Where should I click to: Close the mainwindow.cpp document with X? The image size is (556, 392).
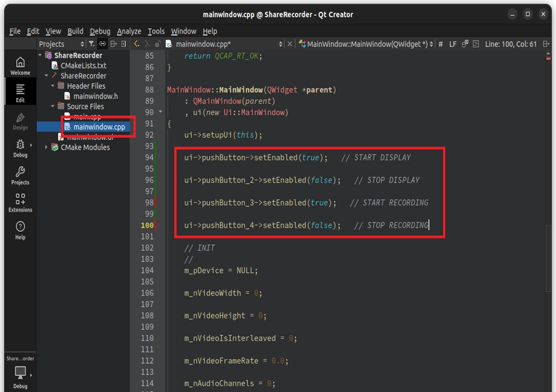(290, 44)
